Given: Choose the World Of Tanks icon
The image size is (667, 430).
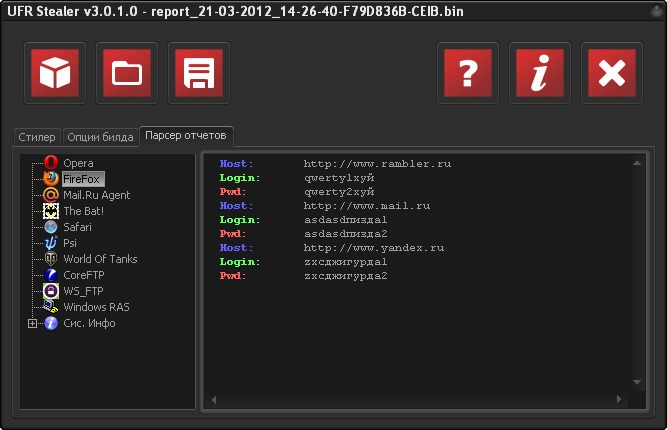Looking at the screenshot, I should (51, 259).
